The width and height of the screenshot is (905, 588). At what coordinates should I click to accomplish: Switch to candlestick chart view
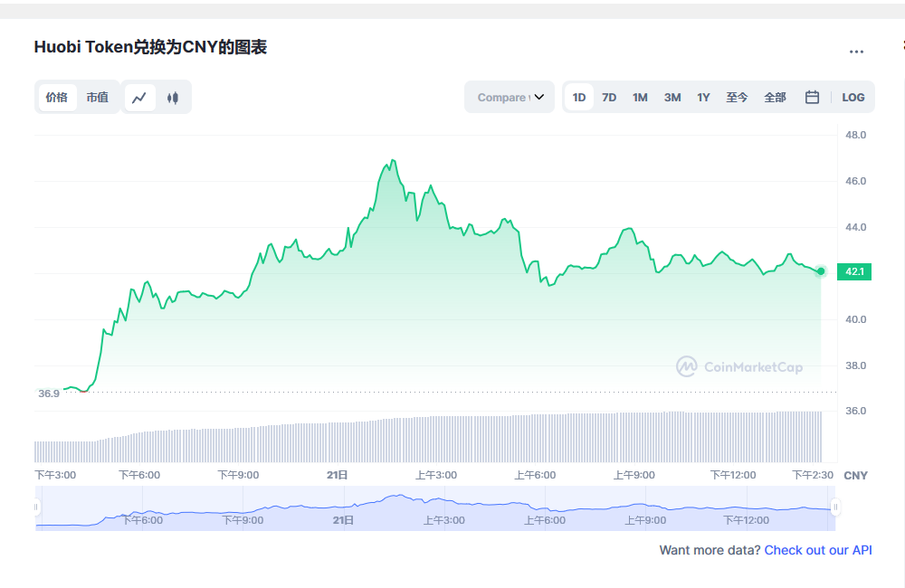click(x=173, y=98)
